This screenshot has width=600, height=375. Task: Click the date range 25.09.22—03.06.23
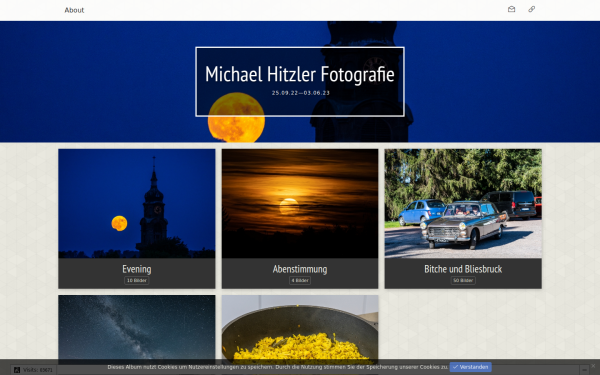click(300, 93)
